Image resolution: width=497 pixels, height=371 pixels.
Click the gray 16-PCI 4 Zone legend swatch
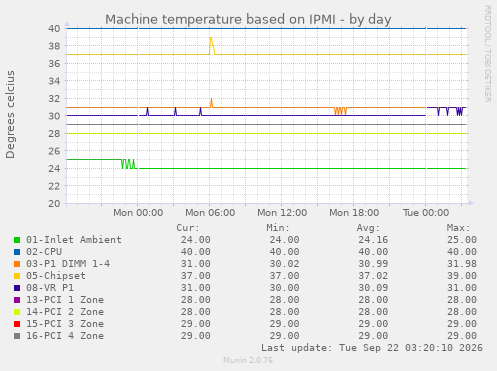(x=17, y=336)
